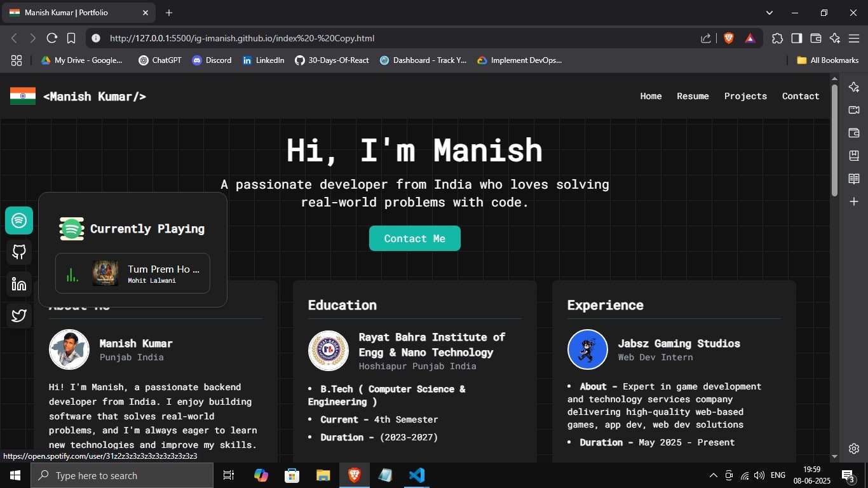This screenshot has width=868, height=488.
Task: Open Bookmarks icon in side panel
Action: tap(854, 156)
